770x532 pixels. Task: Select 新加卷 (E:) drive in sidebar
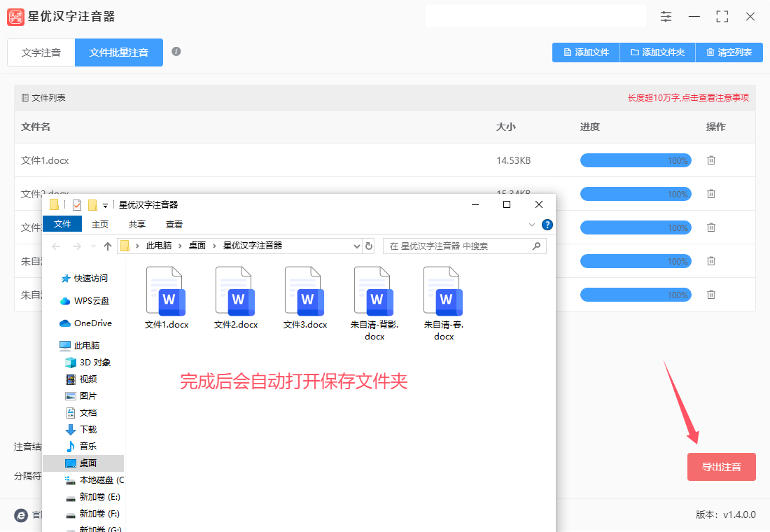coord(93,496)
